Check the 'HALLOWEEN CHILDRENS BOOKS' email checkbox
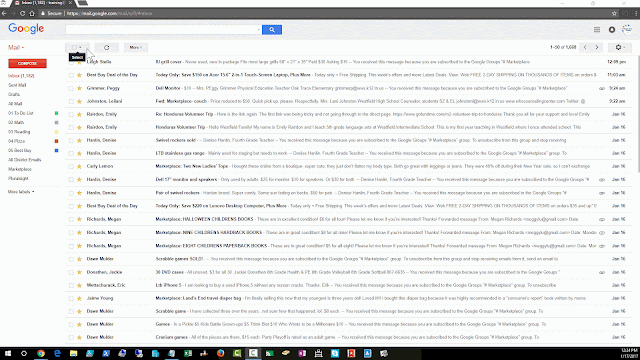 coord(71,220)
